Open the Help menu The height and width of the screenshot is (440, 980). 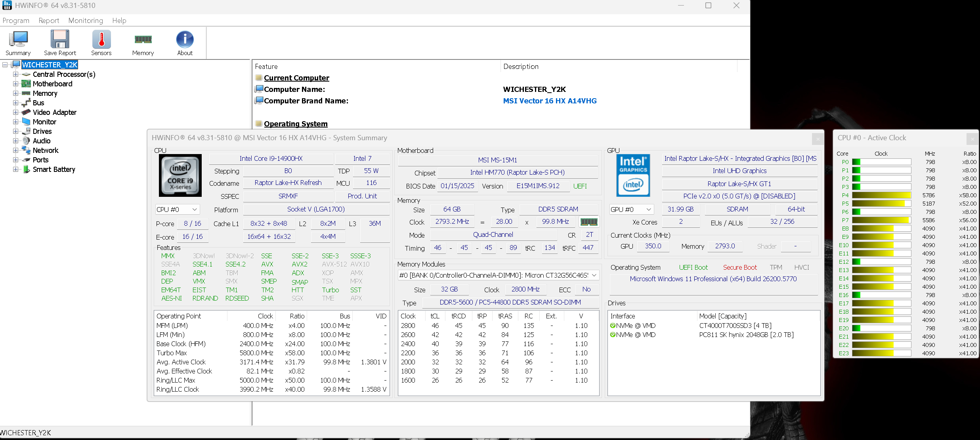coord(119,21)
